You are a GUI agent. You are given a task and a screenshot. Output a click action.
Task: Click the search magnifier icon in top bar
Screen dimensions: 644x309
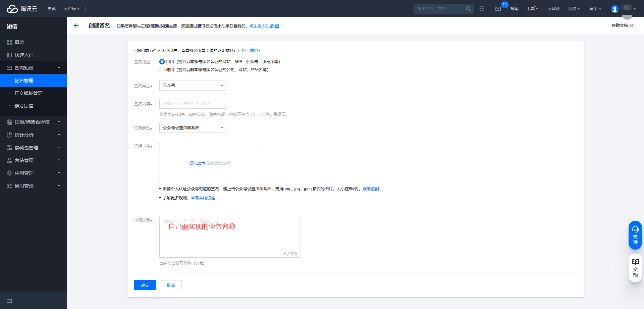468,9
